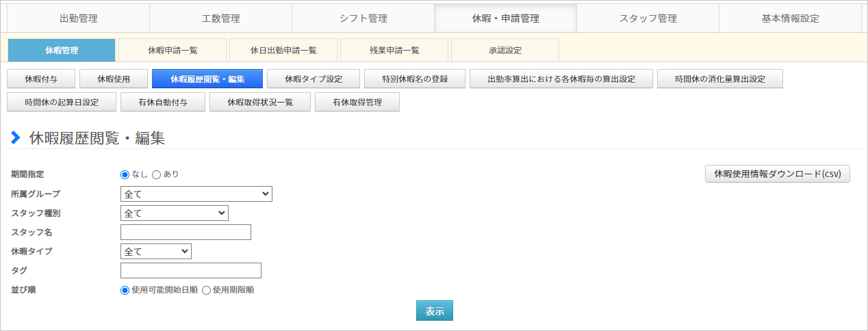Open 時間休の消化量算出設定 button

click(720, 79)
